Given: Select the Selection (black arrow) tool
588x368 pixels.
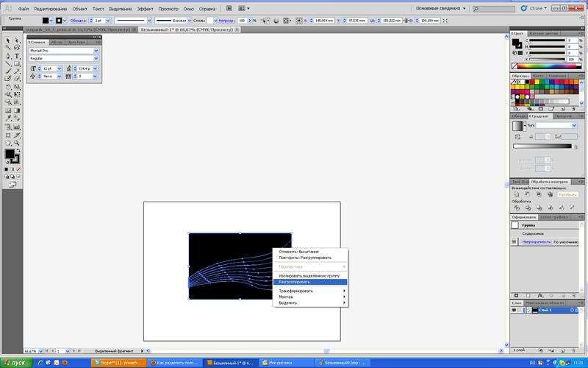Looking at the screenshot, I should (x=8, y=40).
